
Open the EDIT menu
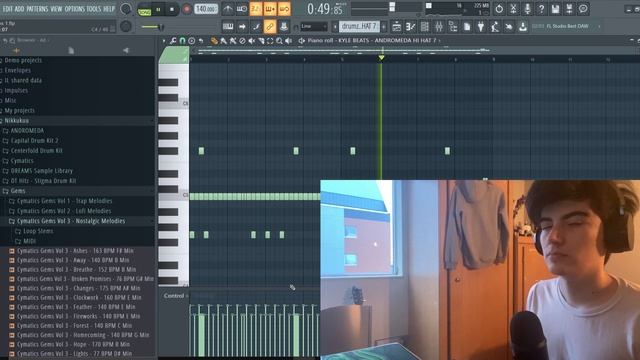(x=8, y=9)
